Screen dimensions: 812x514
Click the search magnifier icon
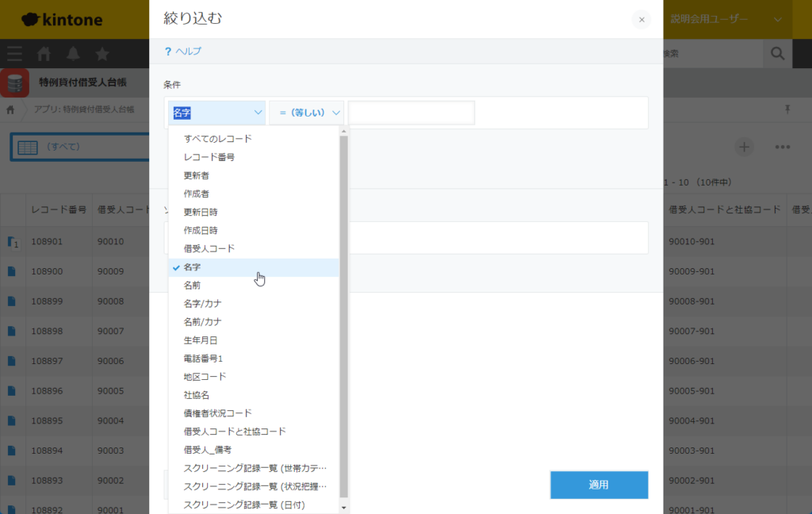pos(777,54)
